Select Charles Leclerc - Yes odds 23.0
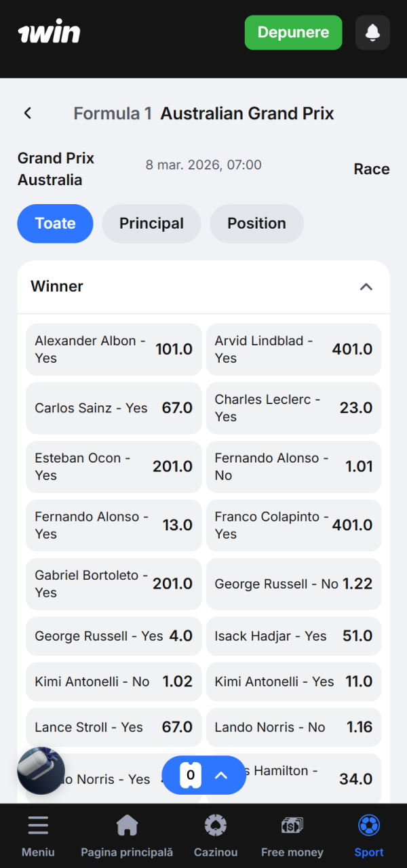 tap(294, 408)
